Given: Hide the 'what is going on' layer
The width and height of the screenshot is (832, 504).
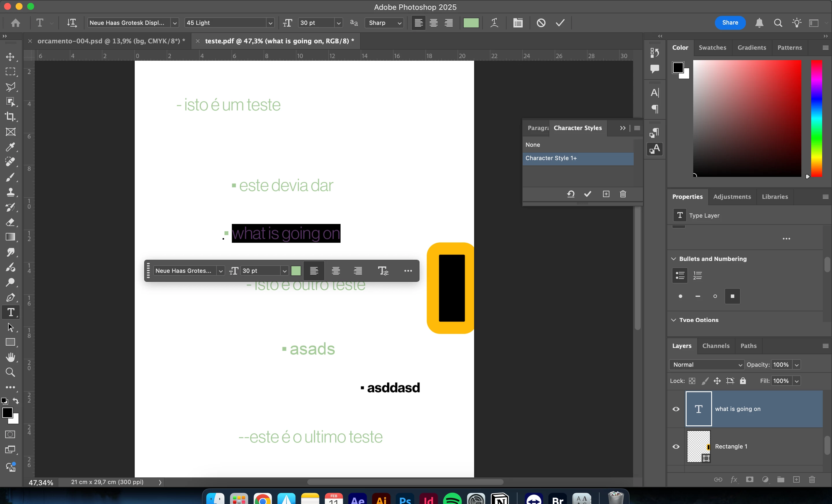Looking at the screenshot, I should point(676,409).
